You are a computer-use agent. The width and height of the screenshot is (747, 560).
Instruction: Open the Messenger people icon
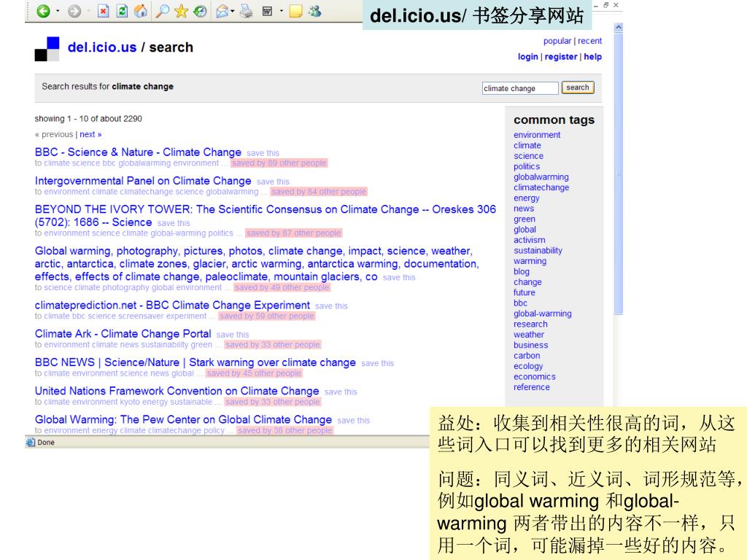(x=314, y=11)
